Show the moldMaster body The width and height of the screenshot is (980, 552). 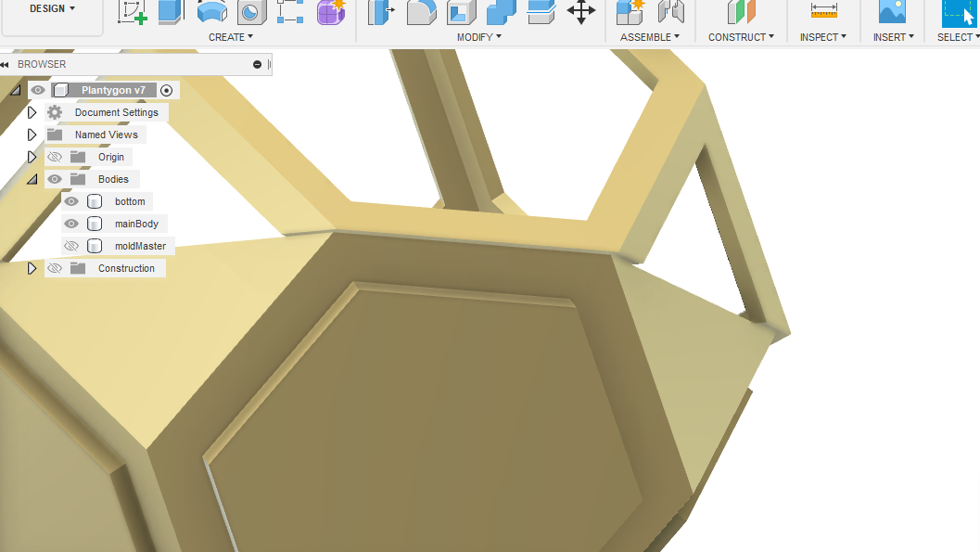click(70, 245)
